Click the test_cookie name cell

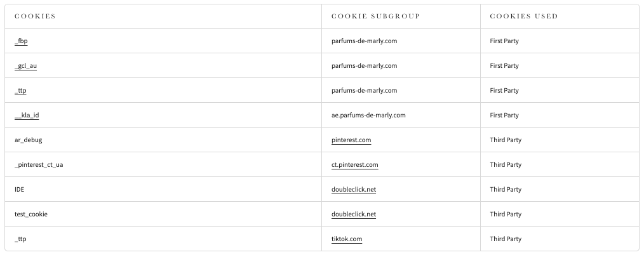pos(30,214)
